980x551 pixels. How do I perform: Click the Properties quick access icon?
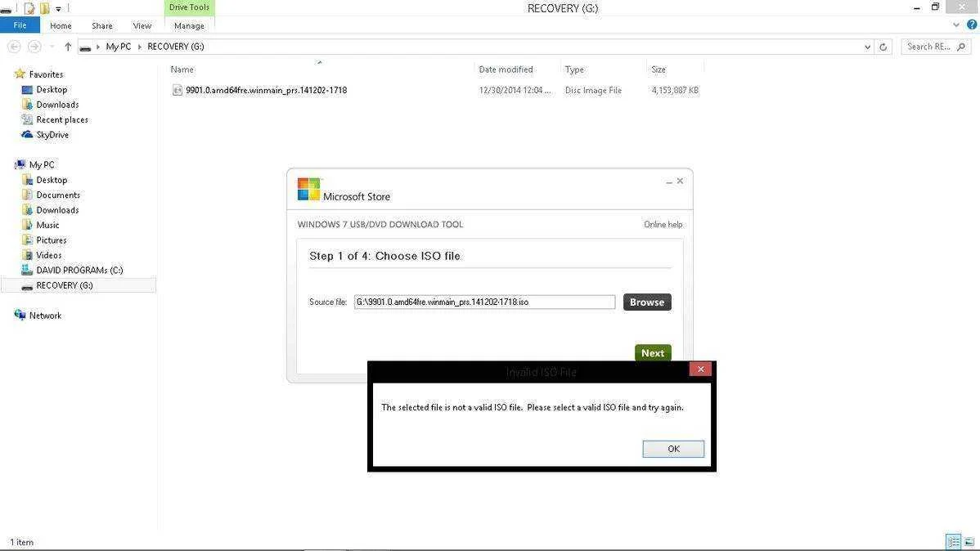coord(29,8)
